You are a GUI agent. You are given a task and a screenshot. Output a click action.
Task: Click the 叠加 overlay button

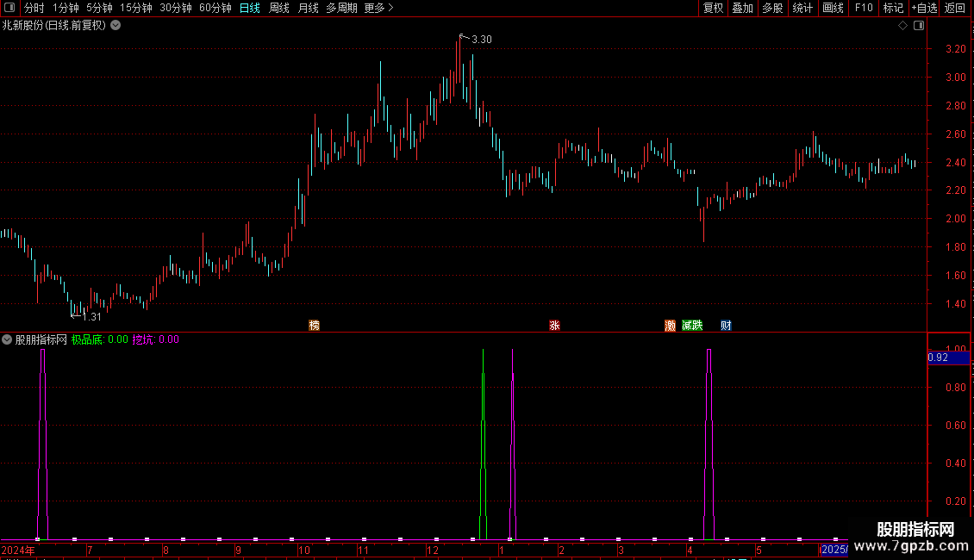[742, 8]
